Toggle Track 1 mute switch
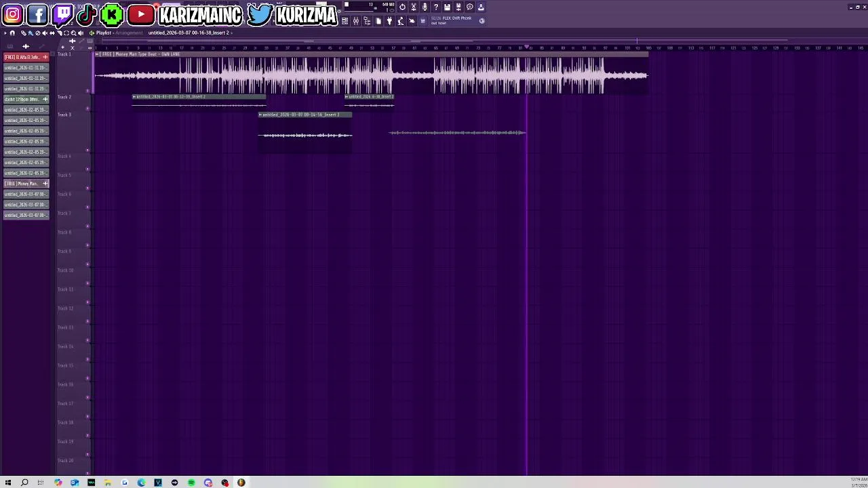This screenshot has height=488, width=868. [87, 90]
